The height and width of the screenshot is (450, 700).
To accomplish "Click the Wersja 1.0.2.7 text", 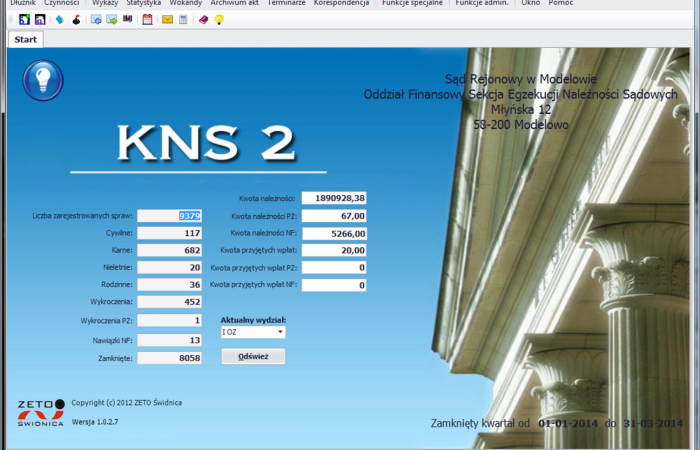I will coord(95,422).
